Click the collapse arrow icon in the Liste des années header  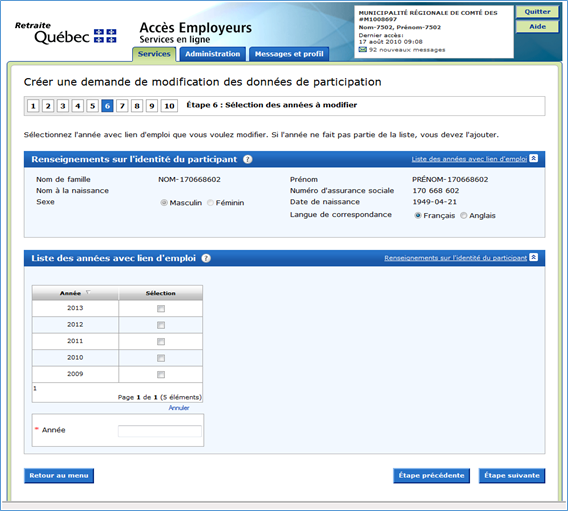click(533, 257)
